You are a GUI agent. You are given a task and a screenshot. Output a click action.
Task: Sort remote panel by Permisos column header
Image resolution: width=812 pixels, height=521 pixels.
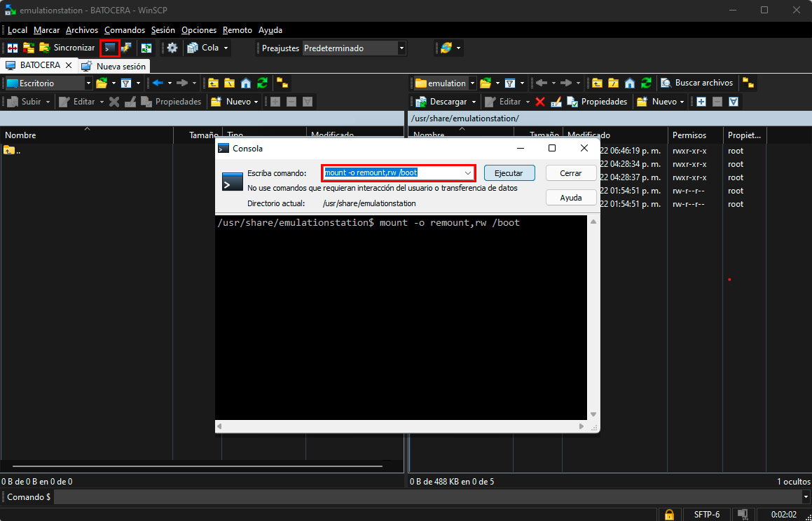(695, 135)
